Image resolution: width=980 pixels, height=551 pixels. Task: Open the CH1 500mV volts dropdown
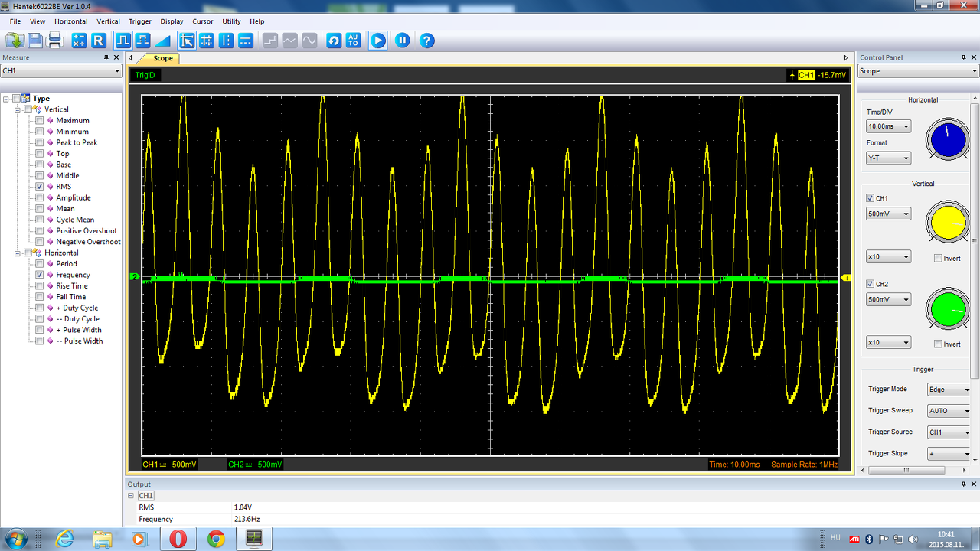click(889, 214)
